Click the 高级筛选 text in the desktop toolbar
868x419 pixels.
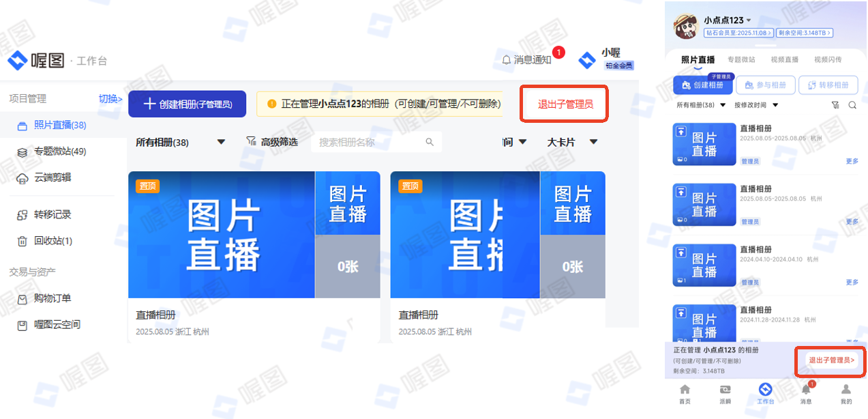pyautogui.click(x=280, y=142)
